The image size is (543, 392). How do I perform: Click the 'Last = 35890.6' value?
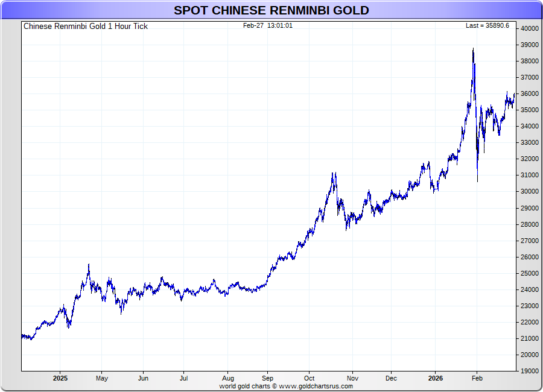tap(487, 25)
